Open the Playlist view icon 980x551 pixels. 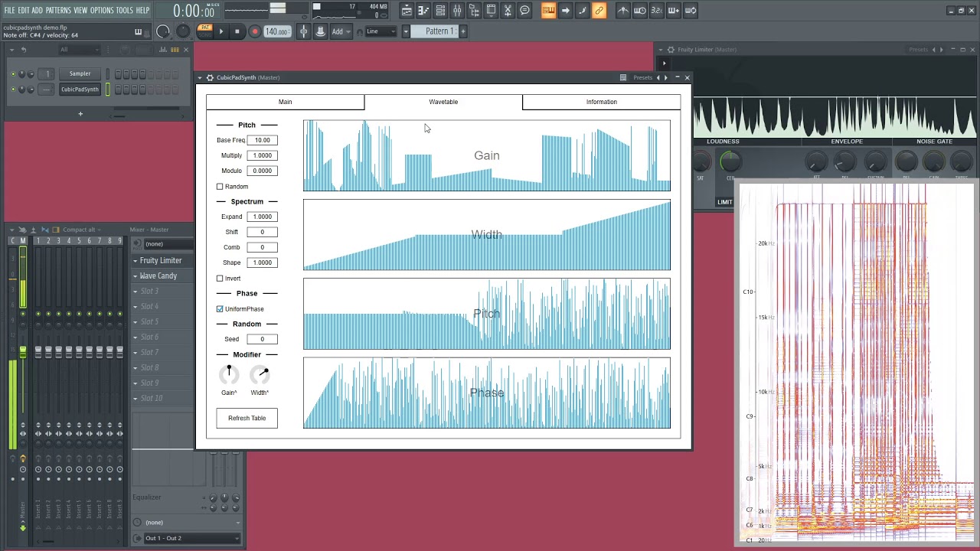coord(407,11)
